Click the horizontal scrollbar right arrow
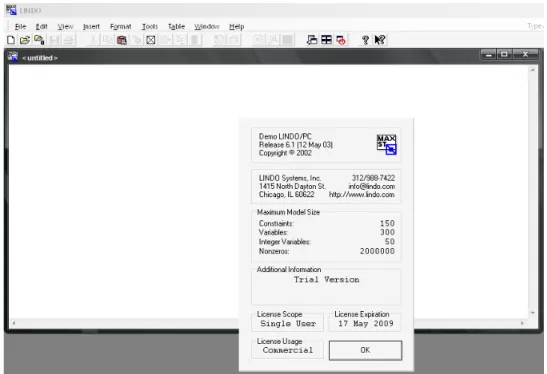 click(522, 323)
